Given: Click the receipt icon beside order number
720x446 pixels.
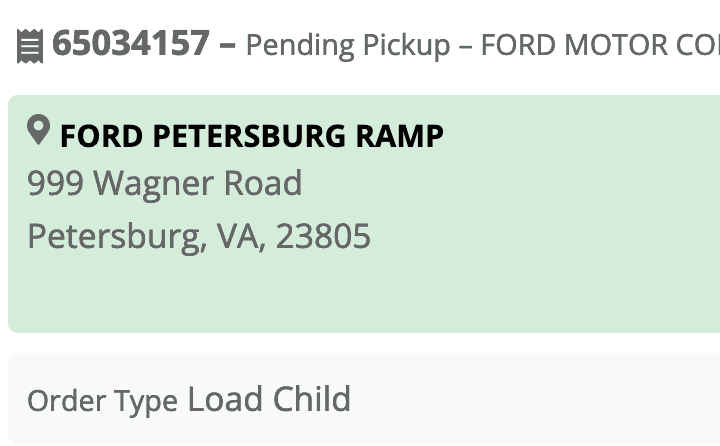Looking at the screenshot, I should pyautogui.click(x=30, y=45).
